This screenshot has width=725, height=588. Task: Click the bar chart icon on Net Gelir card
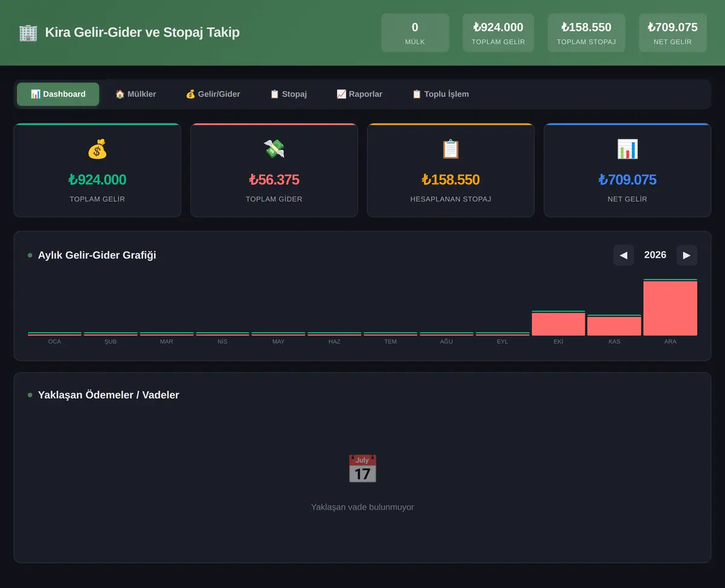627,149
